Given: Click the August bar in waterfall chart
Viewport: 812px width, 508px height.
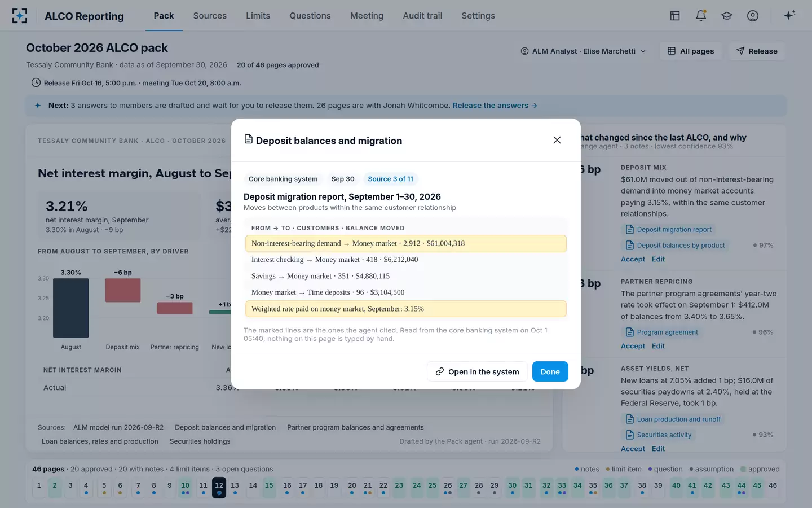Looking at the screenshot, I should (x=70, y=308).
